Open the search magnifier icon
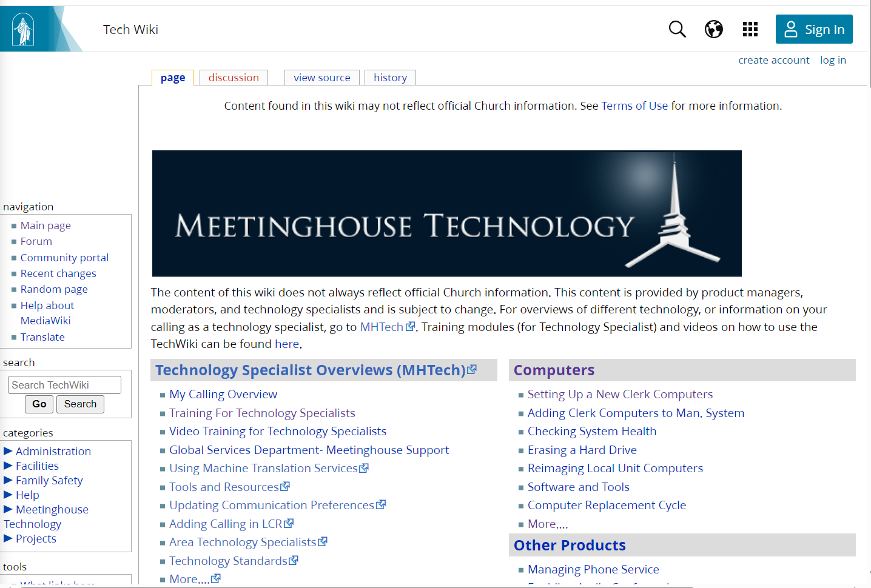871x588 pixels. 677,29
